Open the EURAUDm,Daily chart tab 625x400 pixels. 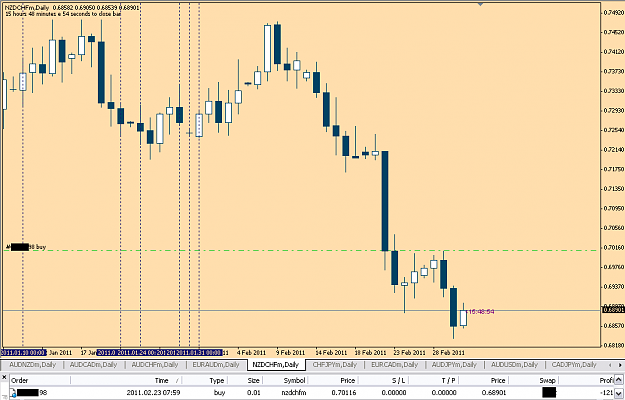click(x=216, y=365)
